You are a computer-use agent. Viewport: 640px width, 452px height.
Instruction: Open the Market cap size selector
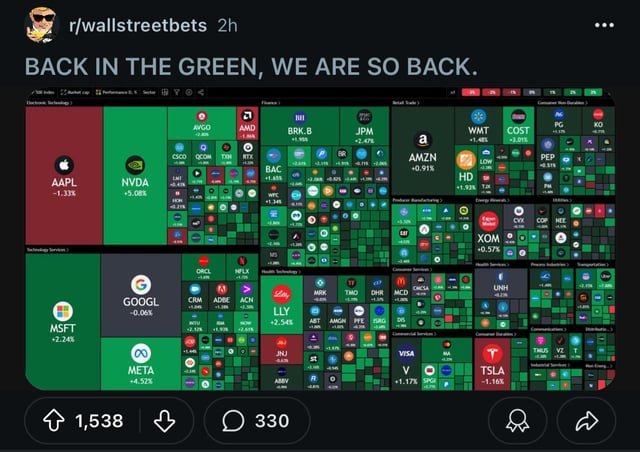pyautogui.click(x=75, y=92)
